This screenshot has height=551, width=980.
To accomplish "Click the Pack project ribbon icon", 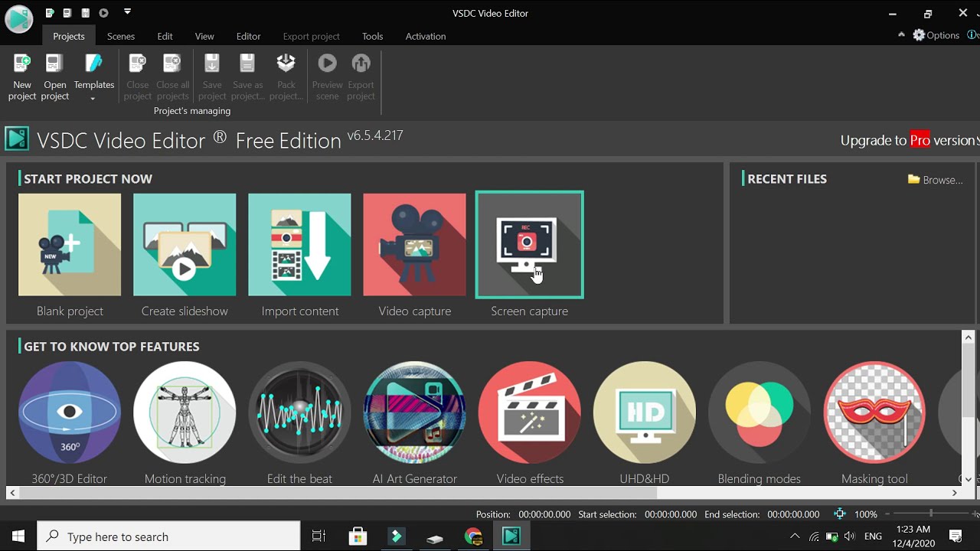I will [286, 77].
